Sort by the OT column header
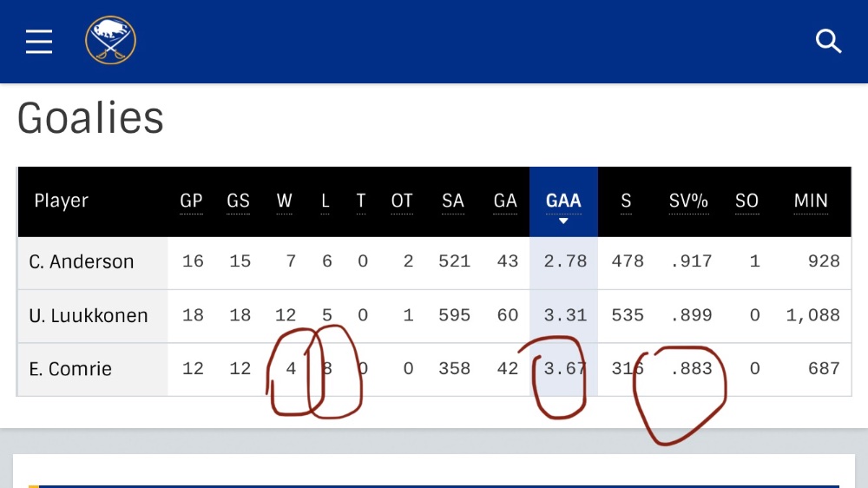 (x=402, y=201)
